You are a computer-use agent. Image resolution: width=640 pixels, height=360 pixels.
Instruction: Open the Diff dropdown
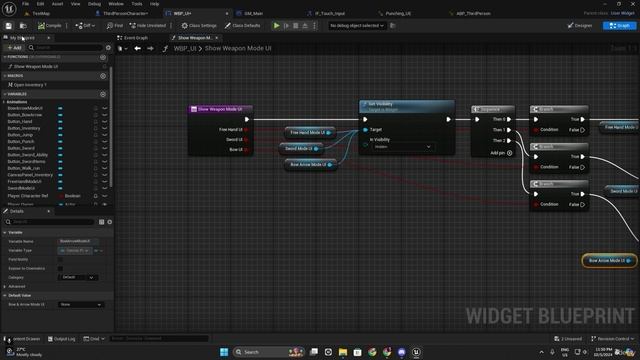click(85, 26)
